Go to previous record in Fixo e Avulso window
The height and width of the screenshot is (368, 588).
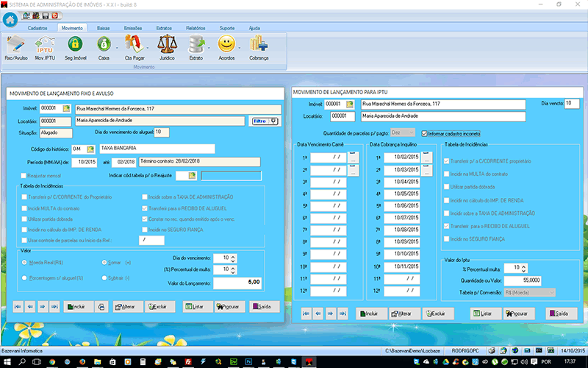(30, 307)
